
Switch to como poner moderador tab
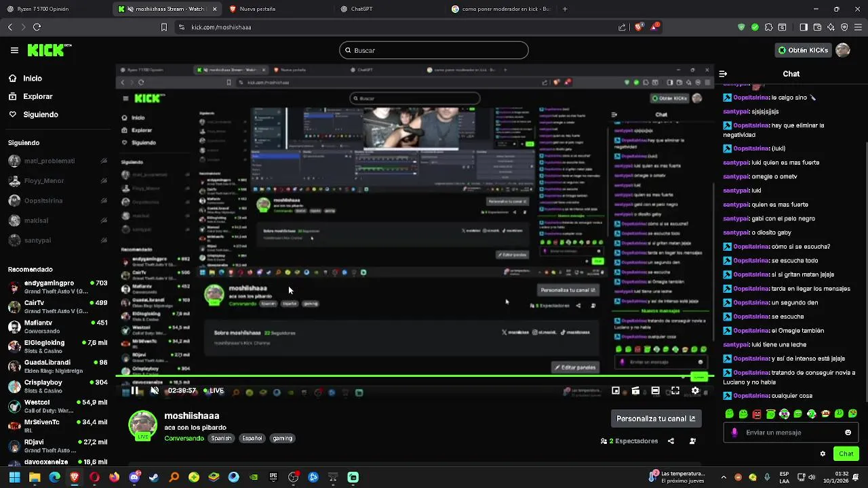[501, 9]
